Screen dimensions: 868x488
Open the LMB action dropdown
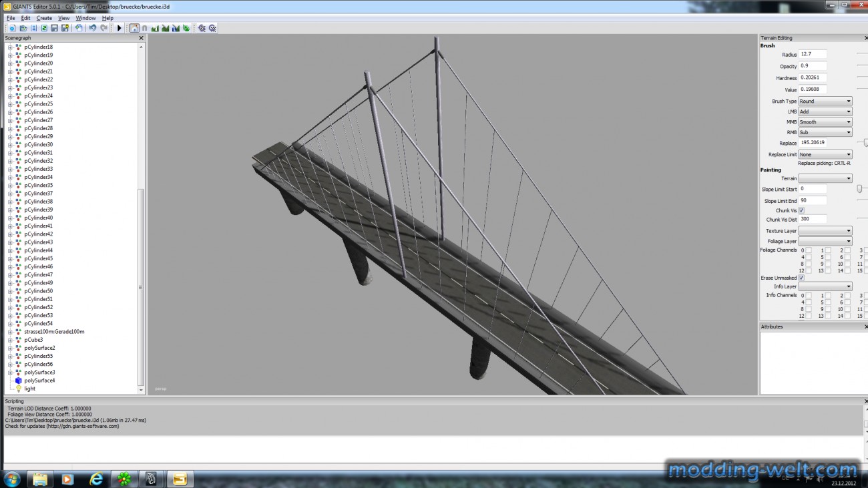pyautogui.click(x=825, y=111)
